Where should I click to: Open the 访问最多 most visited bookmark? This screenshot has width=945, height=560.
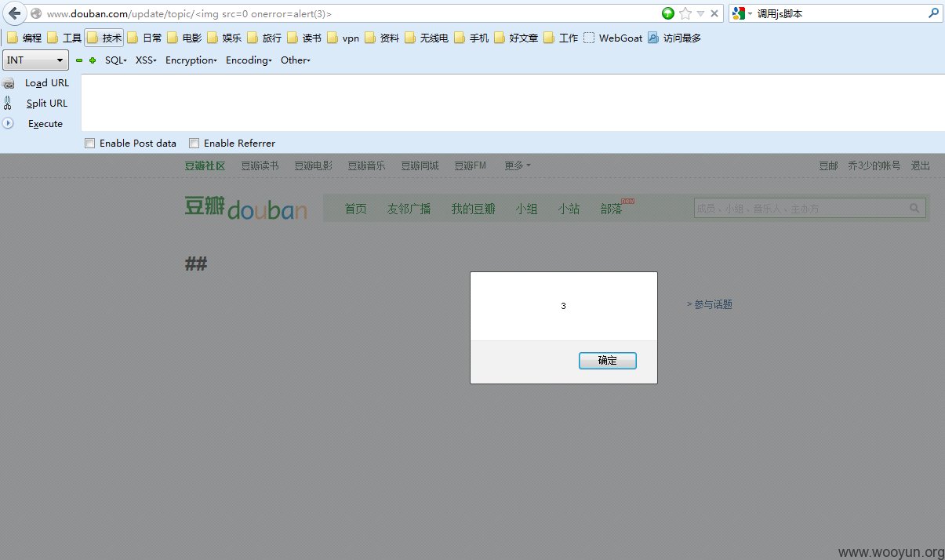(674, 38)
